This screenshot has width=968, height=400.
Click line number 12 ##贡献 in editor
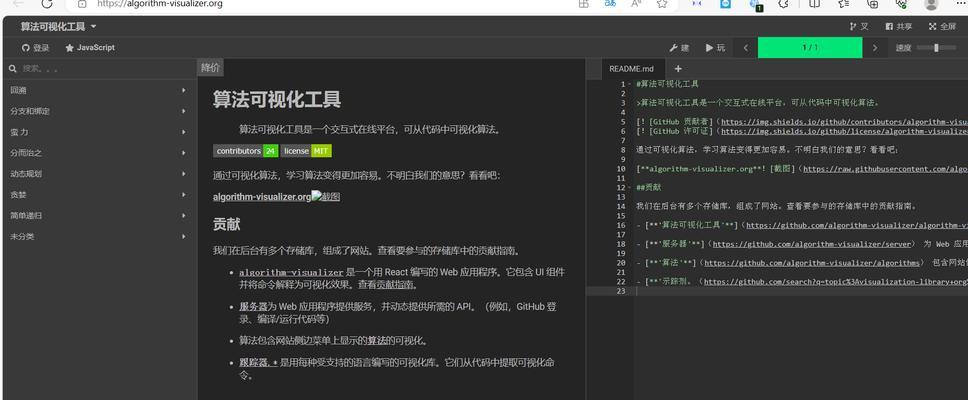point(620,187)
